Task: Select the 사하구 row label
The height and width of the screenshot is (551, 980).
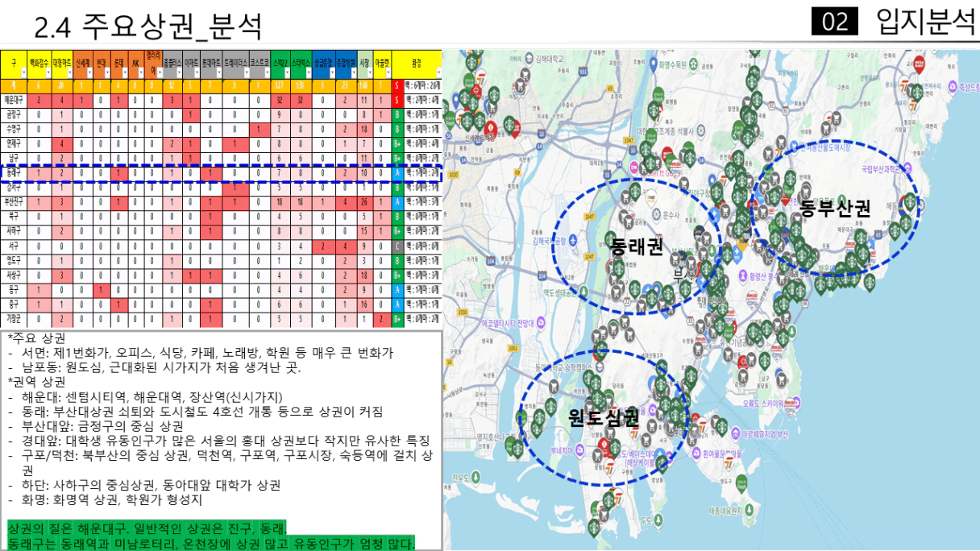Action: pos(15,231)
